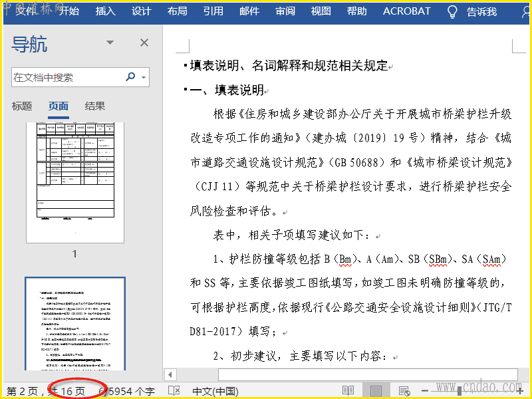
Task: Switch to Web Layout view icon
Action: point(404,390)
